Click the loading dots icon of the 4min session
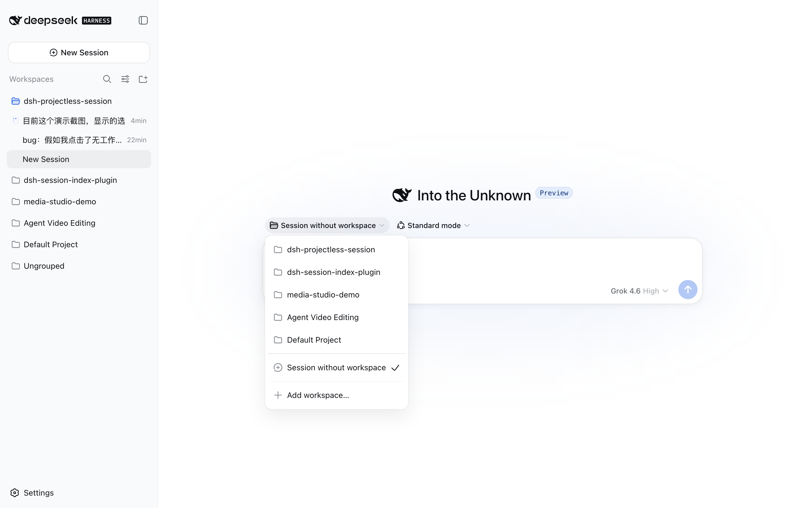812x508 pixels. coord(16,121)
